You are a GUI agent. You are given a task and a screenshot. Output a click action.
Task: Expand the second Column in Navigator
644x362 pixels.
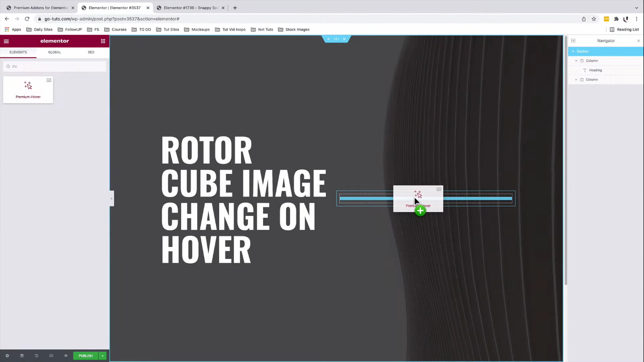coord(576,80)
